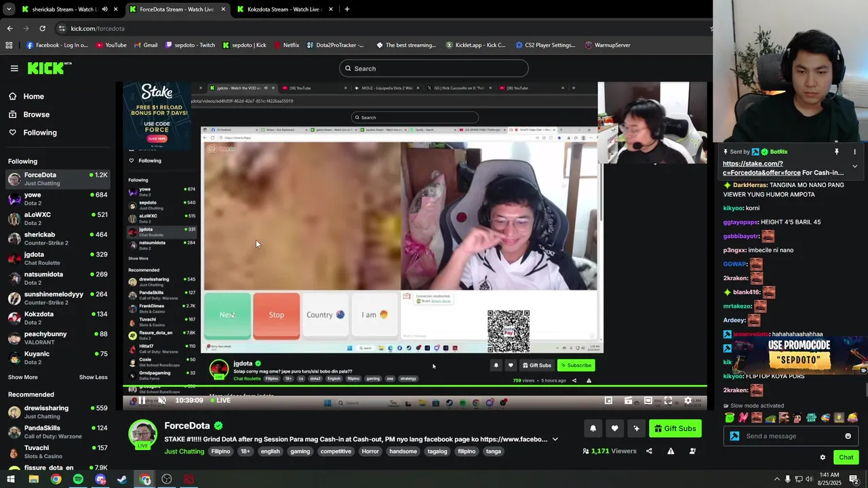Viewport: 868px width, 488px height.
Task: Unmute the stream player volume
Action: point(161,401)
